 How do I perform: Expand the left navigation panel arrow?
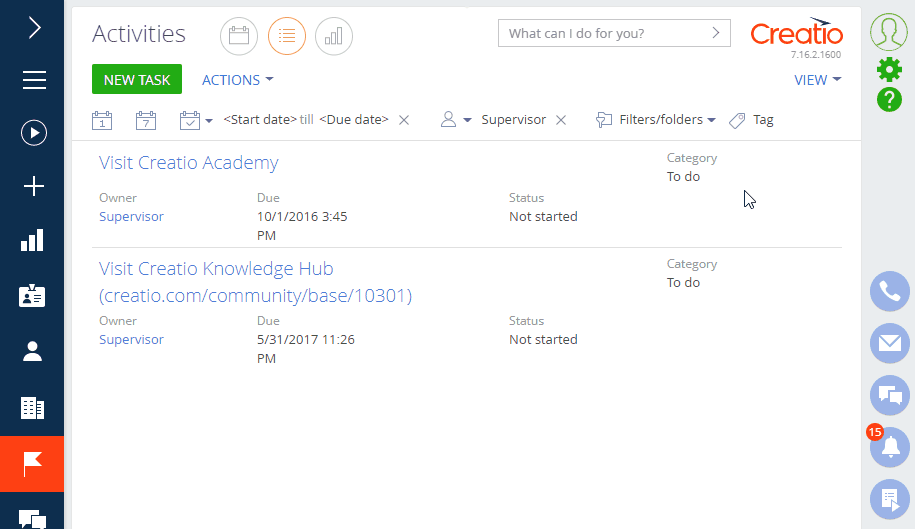(34, 27)
